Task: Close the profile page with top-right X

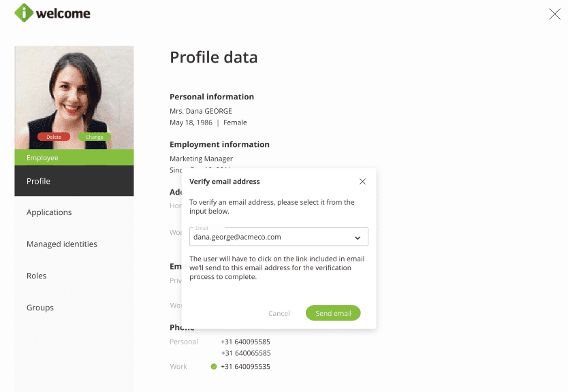Action: (554, 14)
